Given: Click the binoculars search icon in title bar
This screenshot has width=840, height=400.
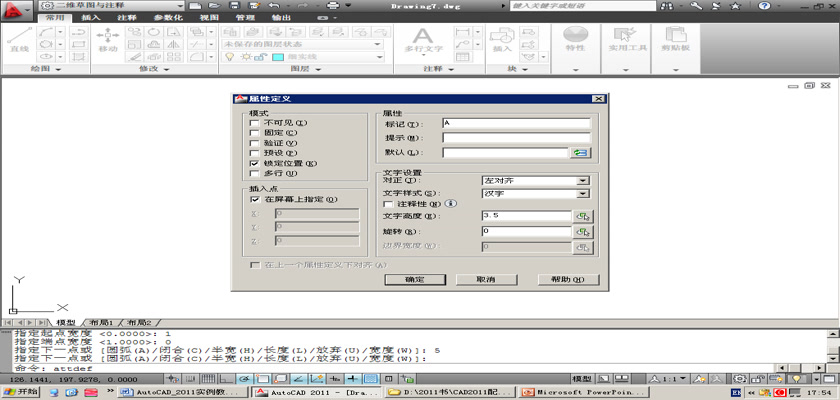Looking at the screenshot, I should (667, 6).
